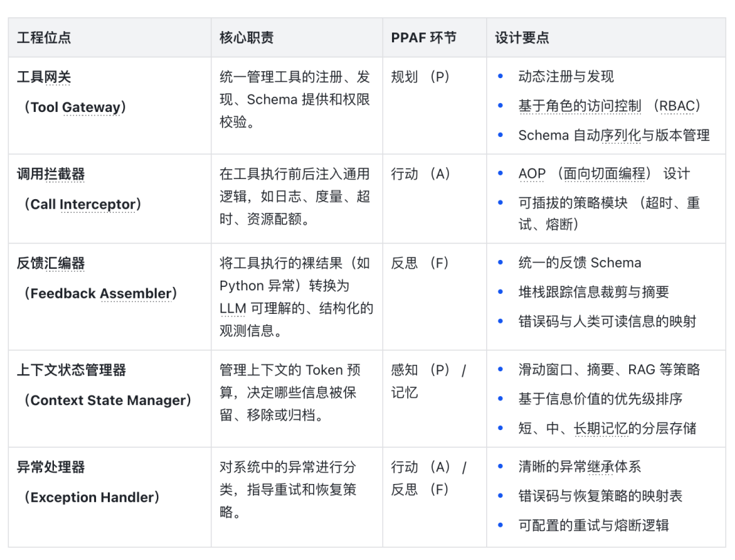Click the 规划 (P) cell
The height and width of the screenshot is (560, 735).
pyautogui.click(x=420, y=77)
